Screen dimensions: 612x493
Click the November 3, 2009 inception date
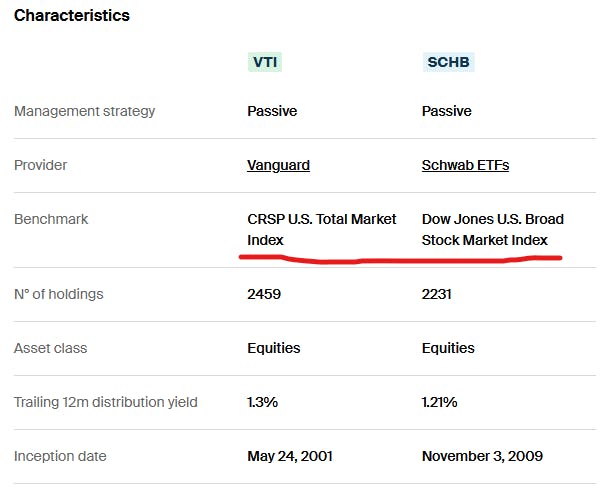[482, 456]
